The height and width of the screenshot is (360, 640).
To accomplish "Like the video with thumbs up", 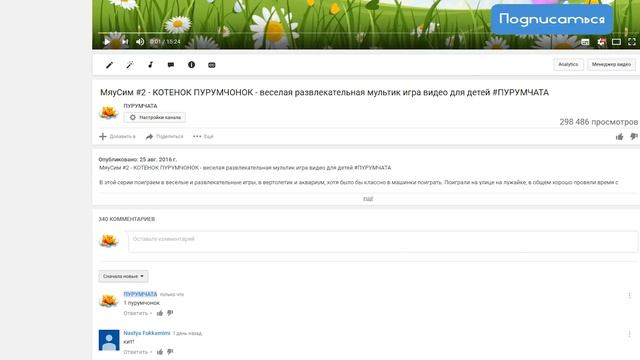I will point(620,137).
